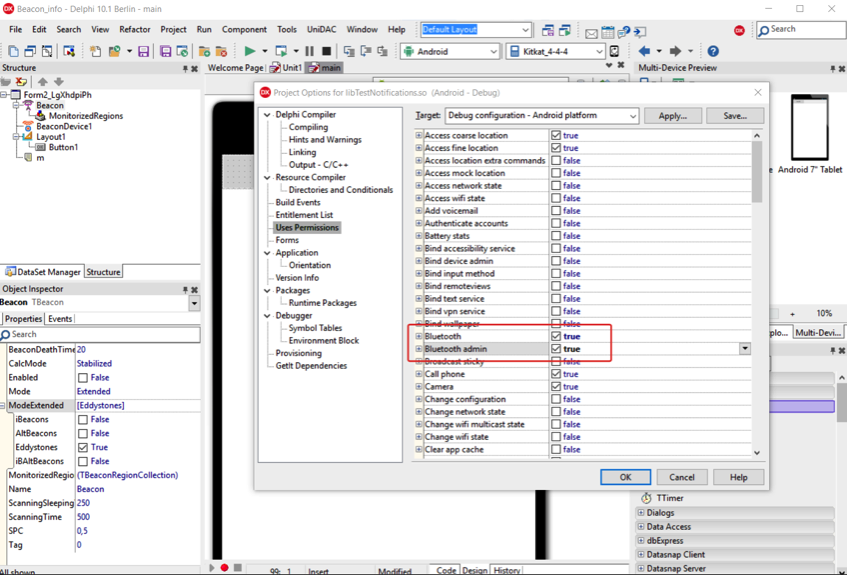Click the Pause debugger button
This screenshot has width=848, height=575.
[309, 51]
